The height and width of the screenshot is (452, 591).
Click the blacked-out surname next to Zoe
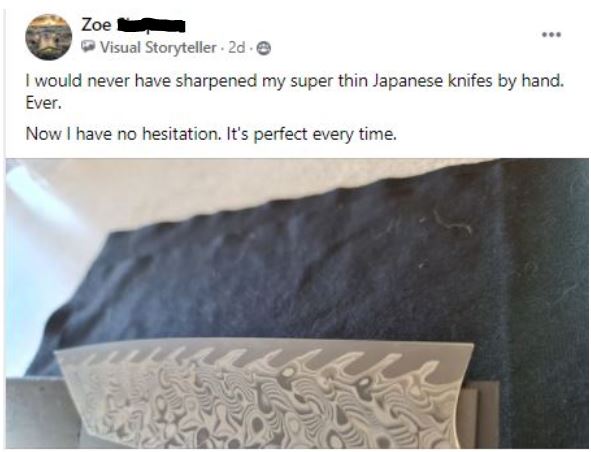coord(151,25)
